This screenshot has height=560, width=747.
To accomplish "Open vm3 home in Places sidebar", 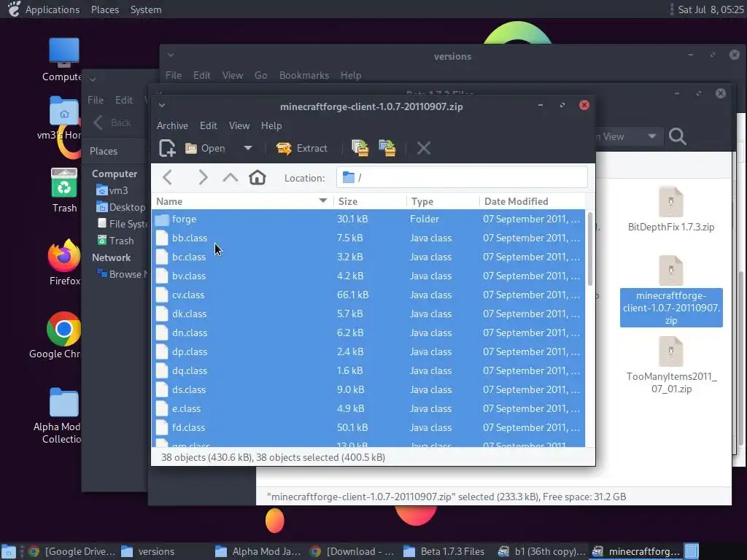I will [112, 190].
